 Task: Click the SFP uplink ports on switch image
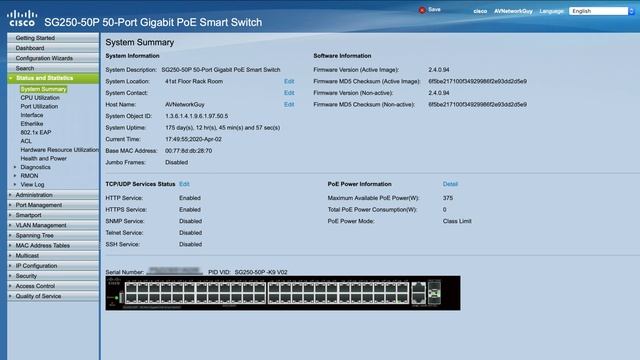(434, 293)
